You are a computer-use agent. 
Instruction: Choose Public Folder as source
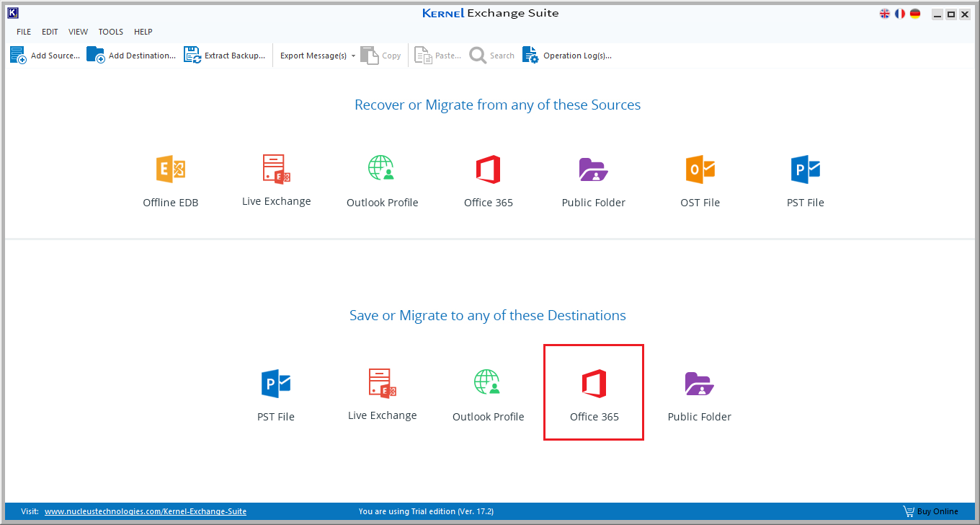[x=594, y=182]
